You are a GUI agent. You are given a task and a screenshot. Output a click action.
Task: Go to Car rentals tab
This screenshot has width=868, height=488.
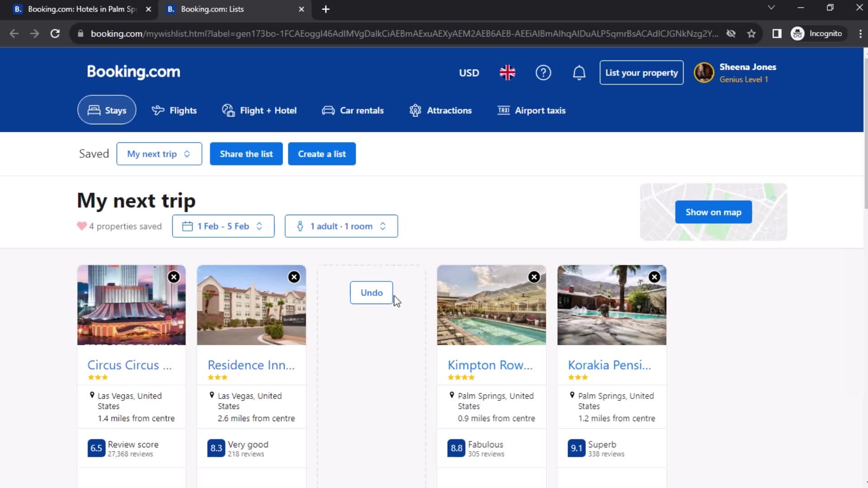tap(353, 110)
